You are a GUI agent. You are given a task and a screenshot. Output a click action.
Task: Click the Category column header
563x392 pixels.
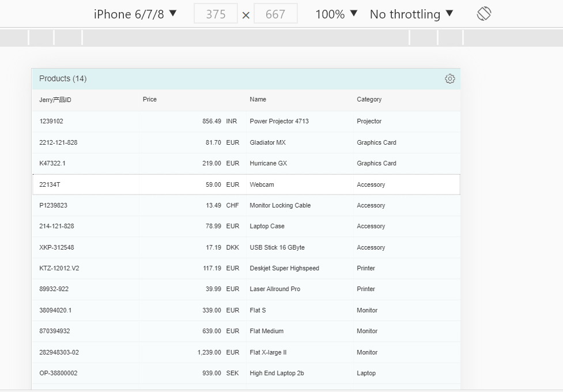(369, 100)
